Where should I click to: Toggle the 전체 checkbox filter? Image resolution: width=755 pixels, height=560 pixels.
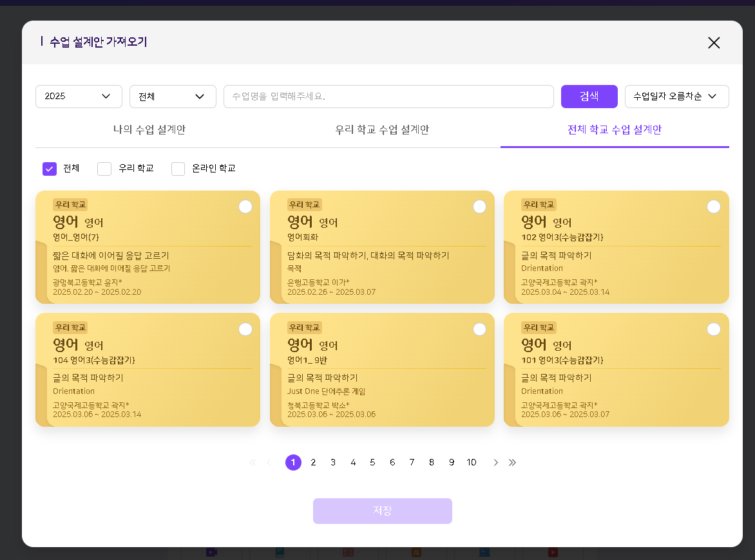coord(50,169)
